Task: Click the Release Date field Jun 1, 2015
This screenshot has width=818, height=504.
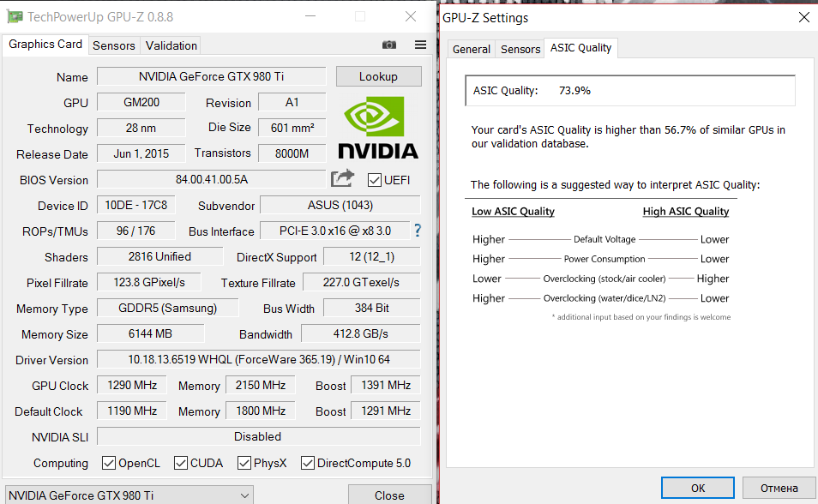Action: [x=141, y=154]
